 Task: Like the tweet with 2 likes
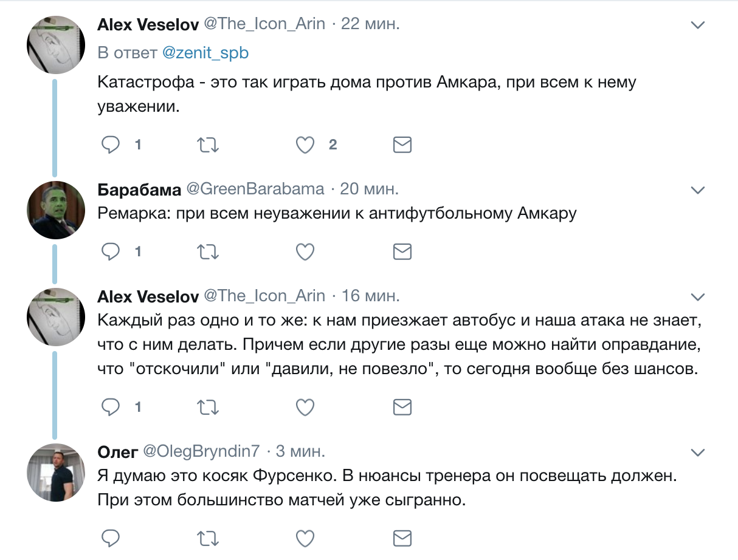(x=305, y=145)
